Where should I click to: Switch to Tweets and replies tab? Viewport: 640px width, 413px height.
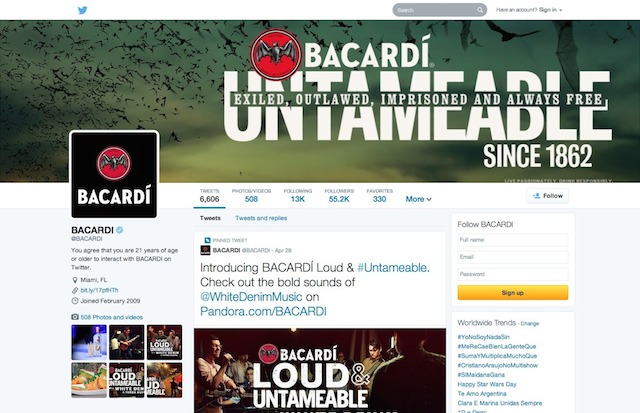click(x=261, y=218)
